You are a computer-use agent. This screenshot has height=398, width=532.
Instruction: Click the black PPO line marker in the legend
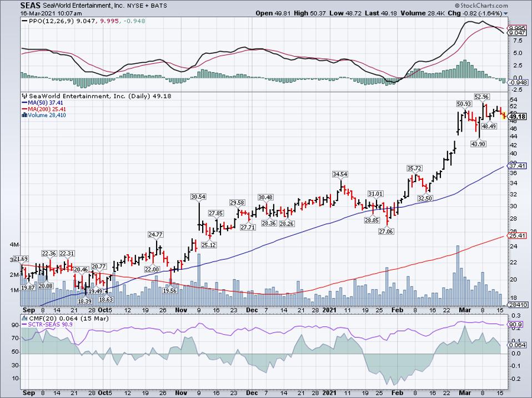coord(25,21)
